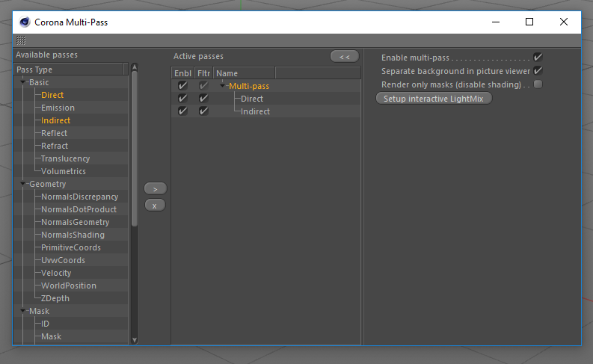Toggle Enbl checkbox for Multi-pass row

click(182, 86)
